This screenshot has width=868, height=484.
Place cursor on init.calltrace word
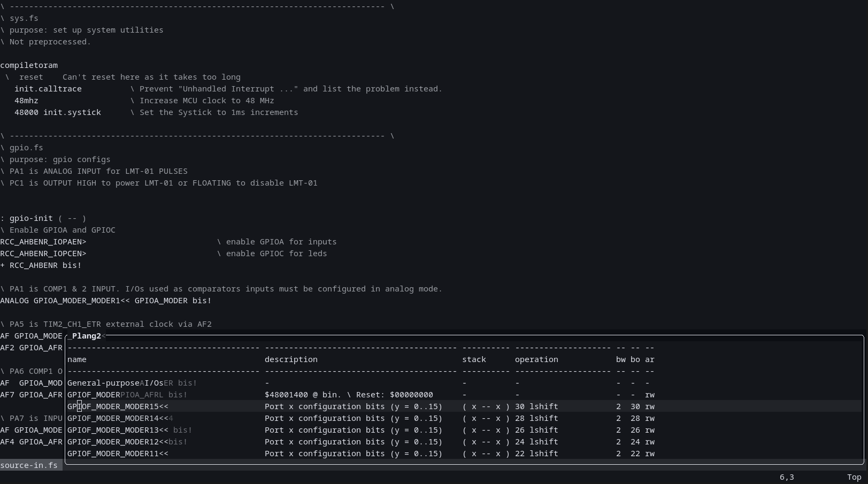pos(48,89)
